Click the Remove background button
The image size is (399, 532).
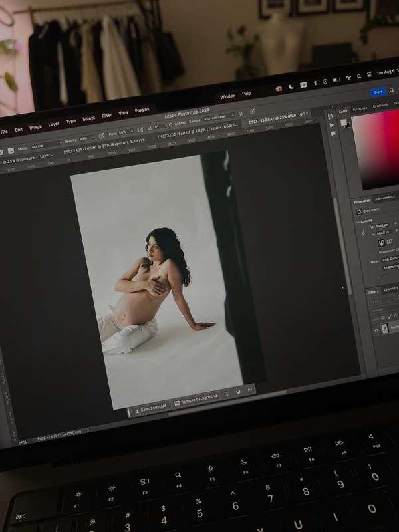point(195,400)
